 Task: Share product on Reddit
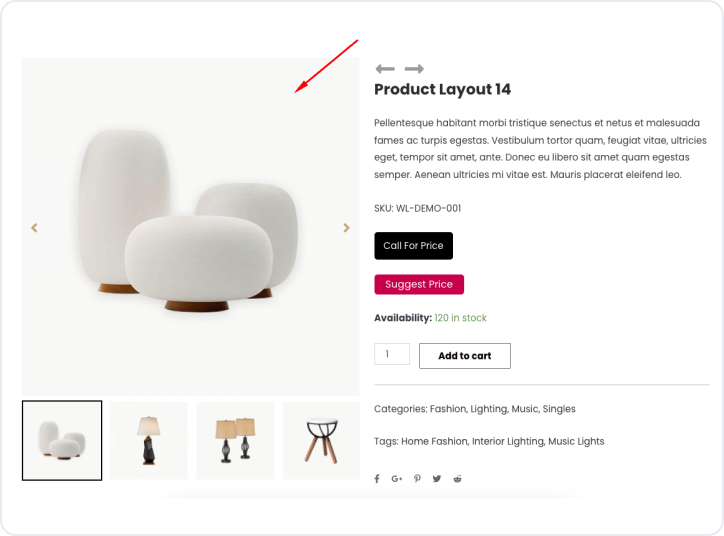tap(458, 479)
